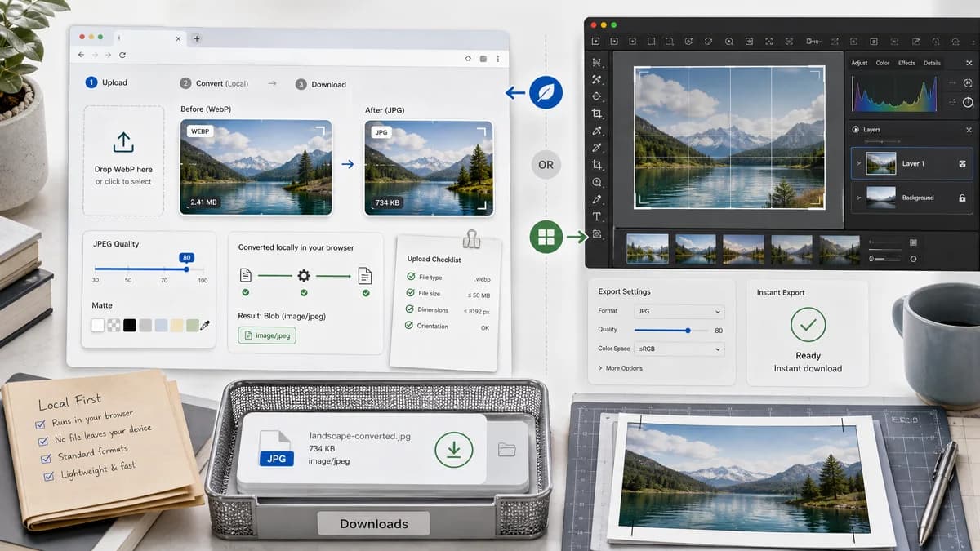Choose the sage green matte swatch
The height and width of the screenshot is (551, 980).
click(x=192, y=325)
